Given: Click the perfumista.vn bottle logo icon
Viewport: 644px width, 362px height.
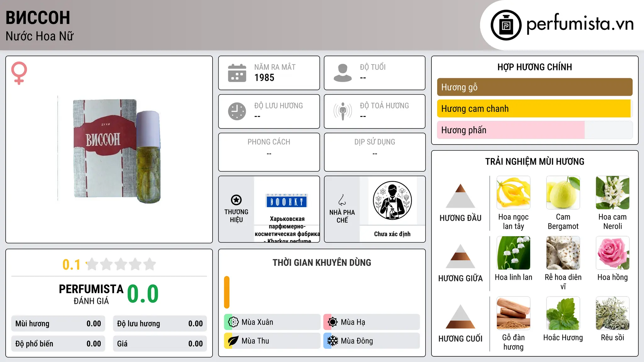Looking at the screenshot, I should point(506,25).
